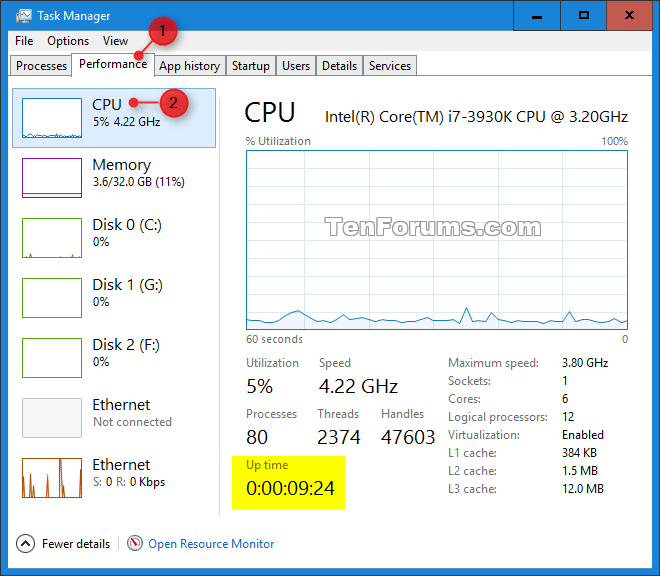Click the L3 cache 12.0 MB value
The image size is (660, 576).
pos(583,489)
